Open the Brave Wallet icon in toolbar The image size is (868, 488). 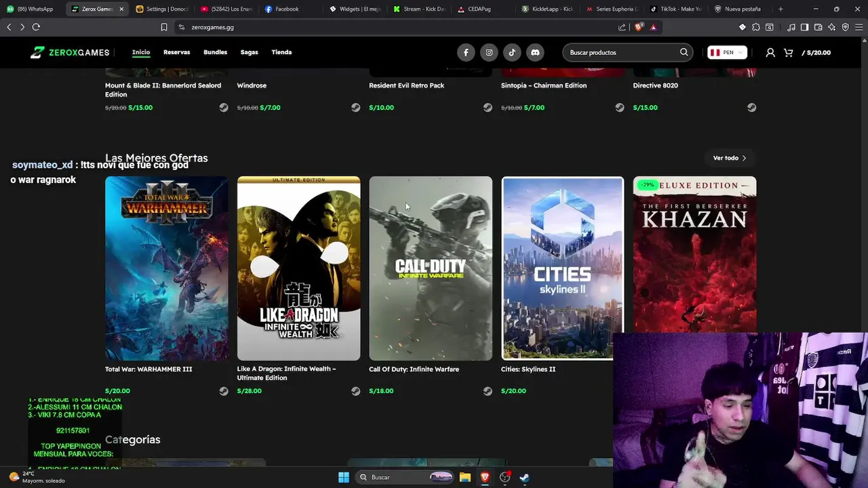point(818,27)
